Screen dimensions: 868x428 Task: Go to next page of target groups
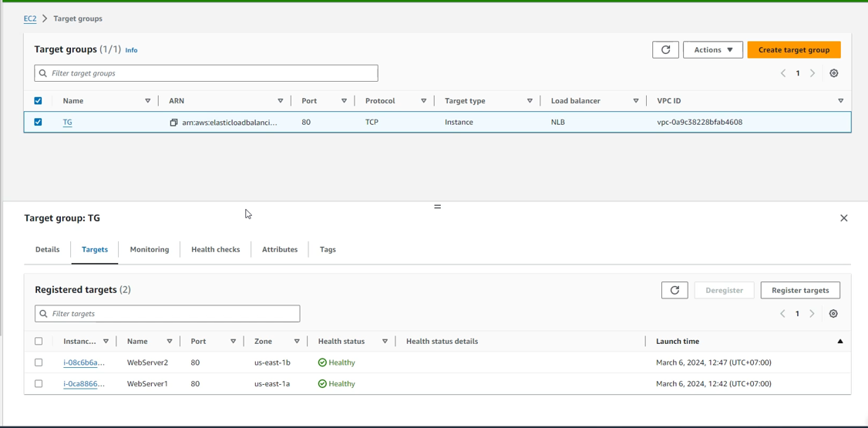[812, 73]
